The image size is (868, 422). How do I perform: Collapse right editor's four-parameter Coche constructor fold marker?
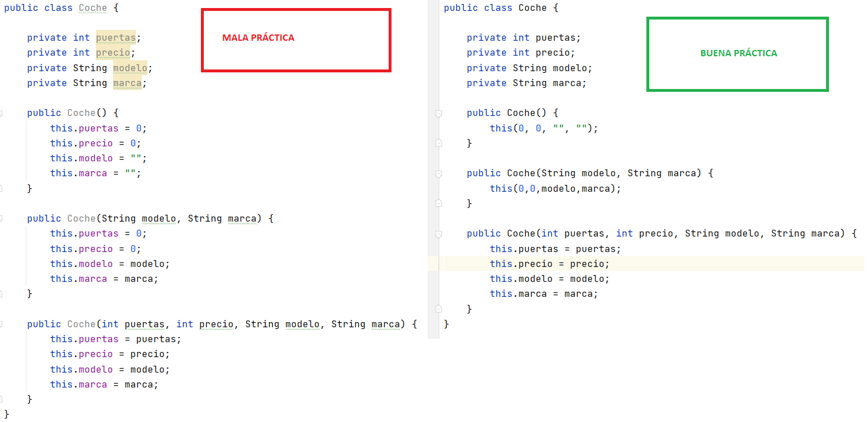click(x=439, y=234)
